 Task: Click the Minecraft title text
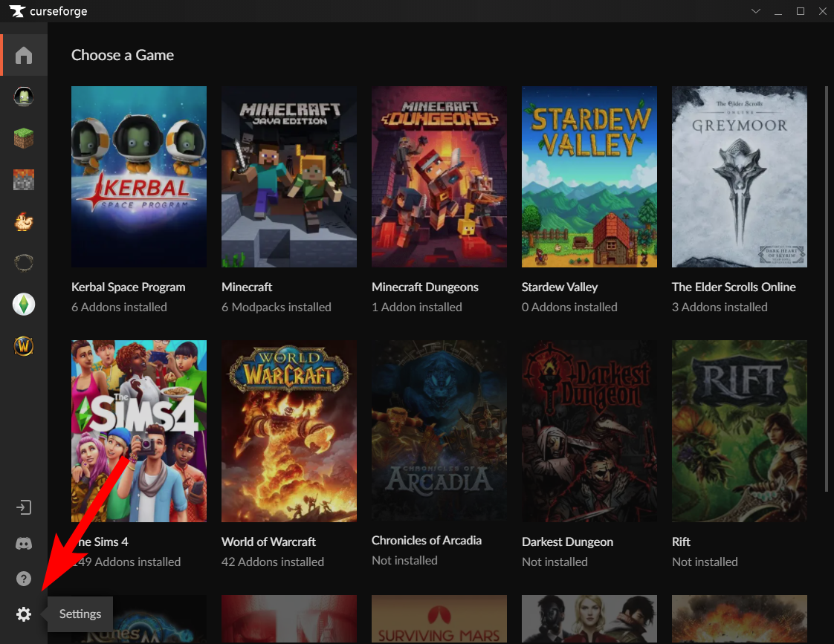(247, 287)
